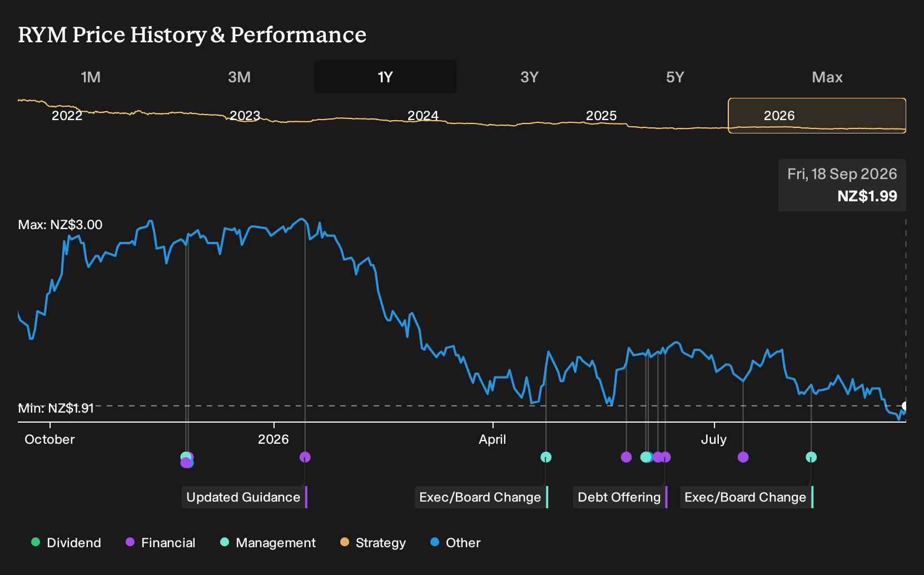924x575 pixels.
Task: Click teal marker above first Exec/Board Change
Action: tap(546, 457)
